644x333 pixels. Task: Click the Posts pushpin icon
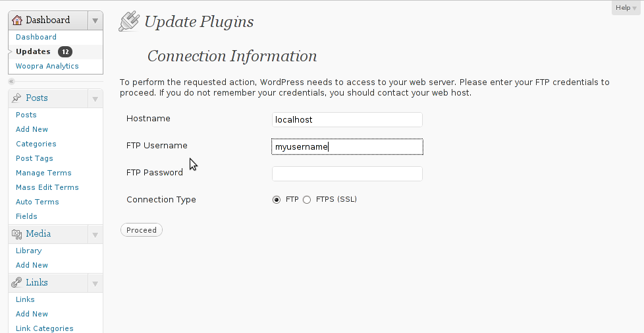pos(16,98)
